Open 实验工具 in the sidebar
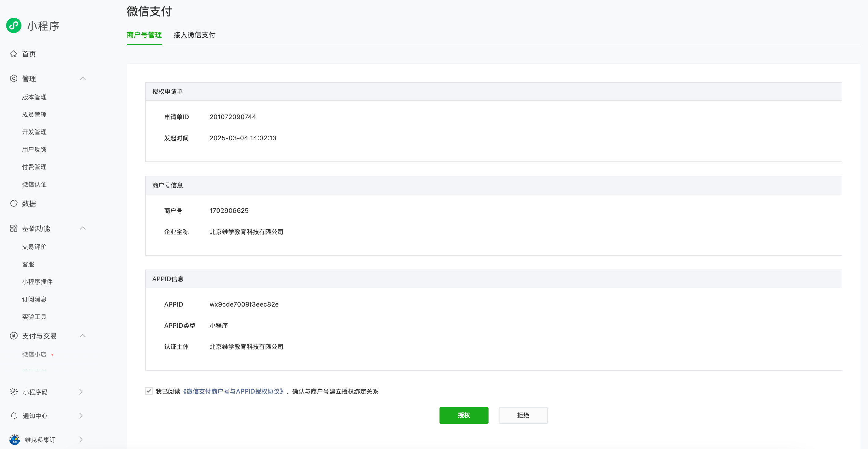 pyautogui.click(x=34, y=317)
